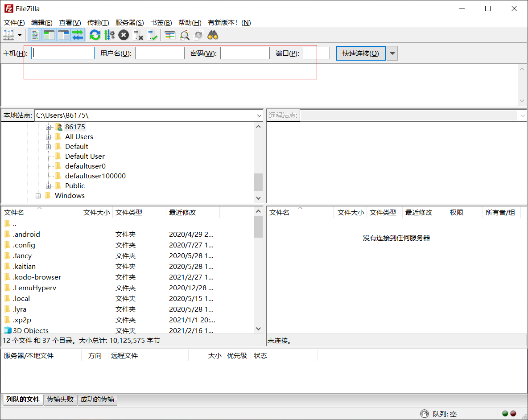Click the FileZilla logo in title bar
This screenshot has height=420, width=528.
pyautogui.click(x=9, y=8)
